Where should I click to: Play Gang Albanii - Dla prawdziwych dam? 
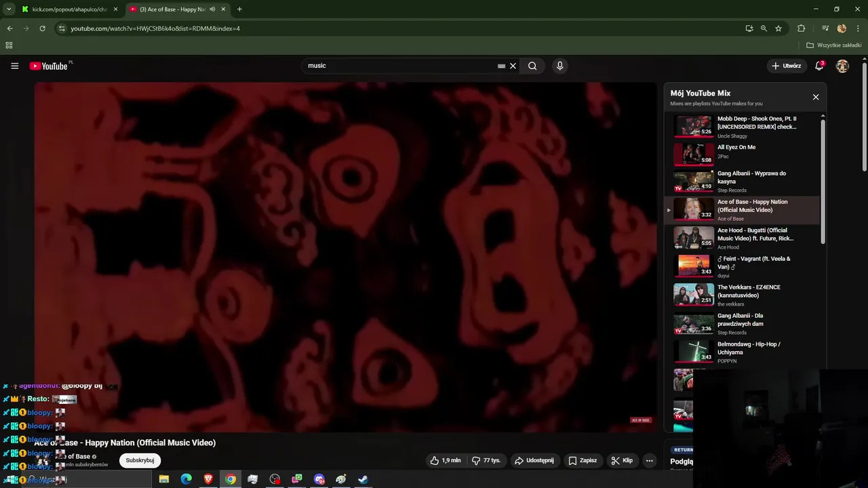tap(743, 323)
